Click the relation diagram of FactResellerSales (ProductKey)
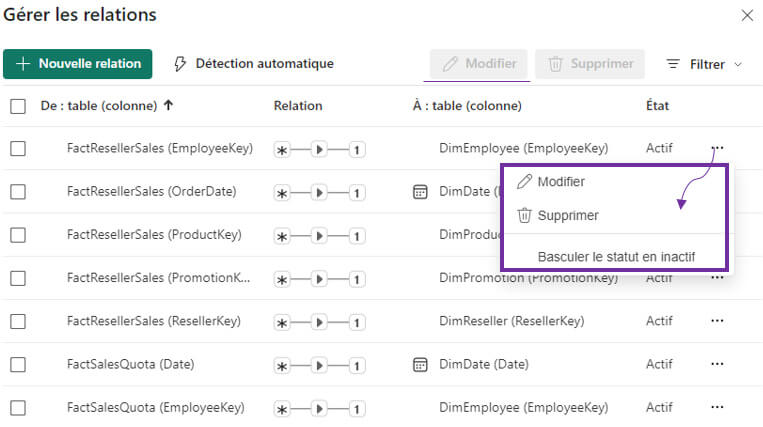763x427 pixels. tap(319, 236)
